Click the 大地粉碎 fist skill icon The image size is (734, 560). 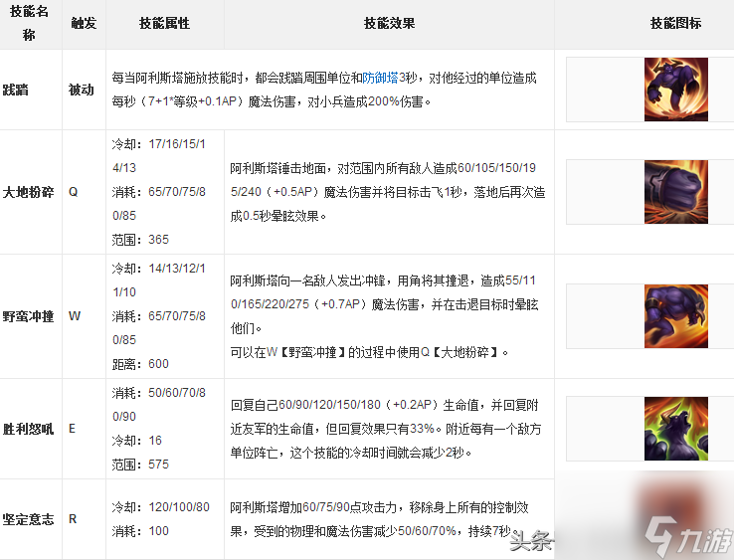click(x=676, y=192)
